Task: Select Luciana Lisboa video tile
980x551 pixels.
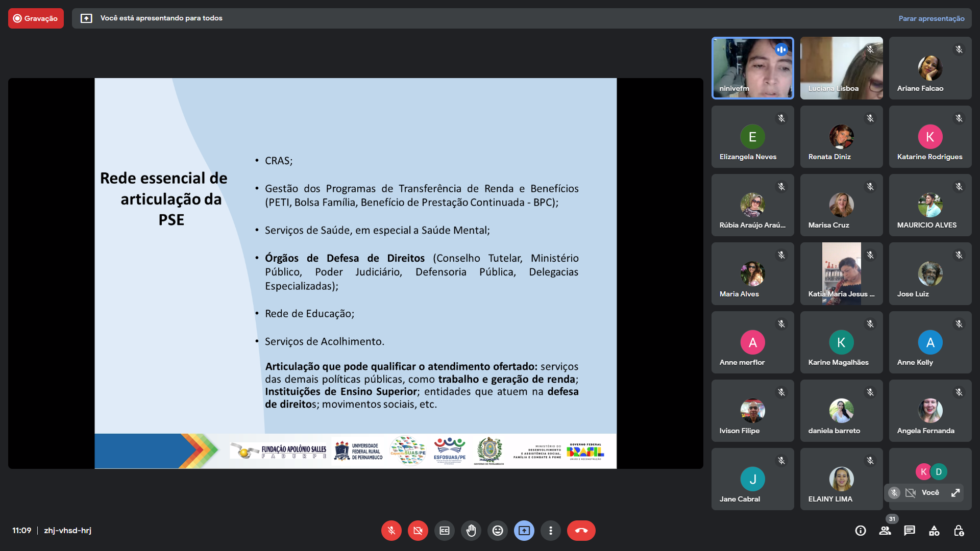Action: coord(841,68)
